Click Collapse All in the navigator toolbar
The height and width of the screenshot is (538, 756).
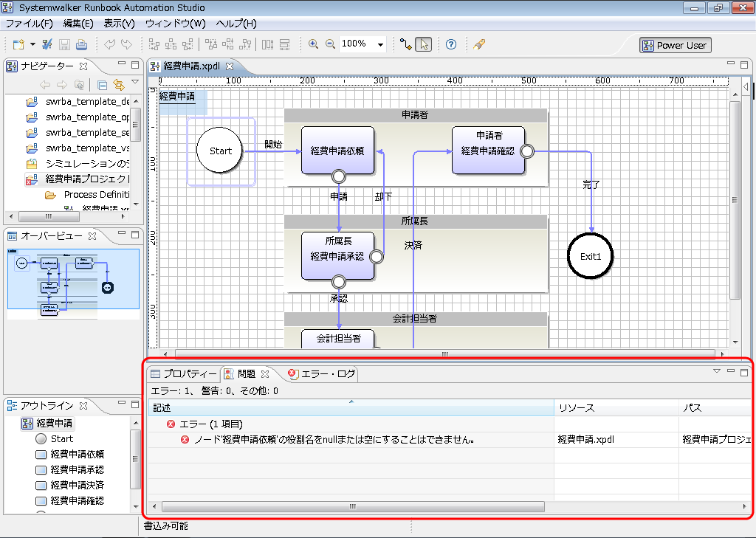[102, 86]
